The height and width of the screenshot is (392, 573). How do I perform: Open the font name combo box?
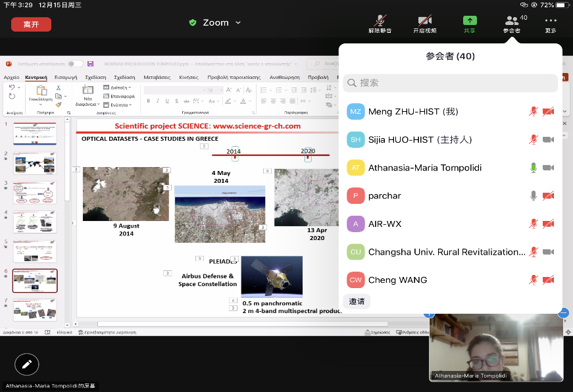pyautogui.click(x=175, y=90)
